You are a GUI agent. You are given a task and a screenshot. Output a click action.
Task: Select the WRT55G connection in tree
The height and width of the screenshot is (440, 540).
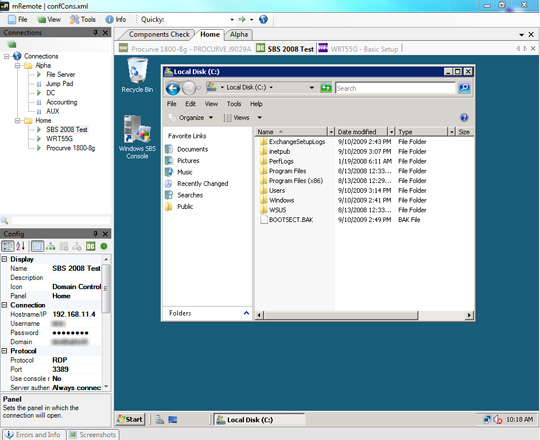coord(59,138)
